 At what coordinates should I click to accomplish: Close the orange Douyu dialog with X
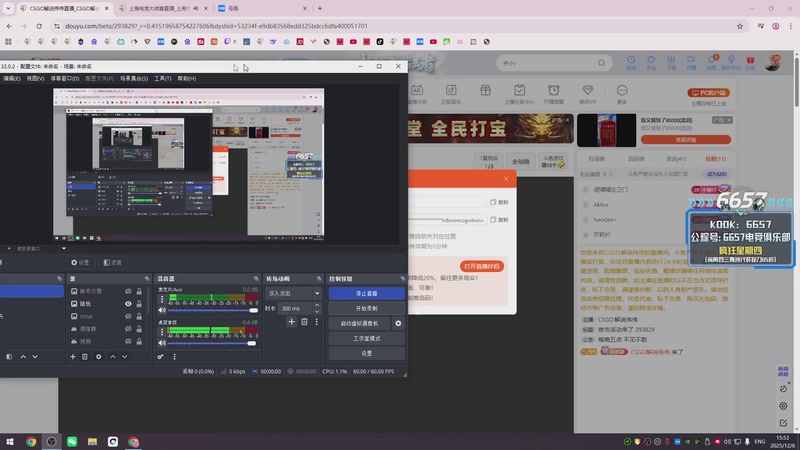506,179
